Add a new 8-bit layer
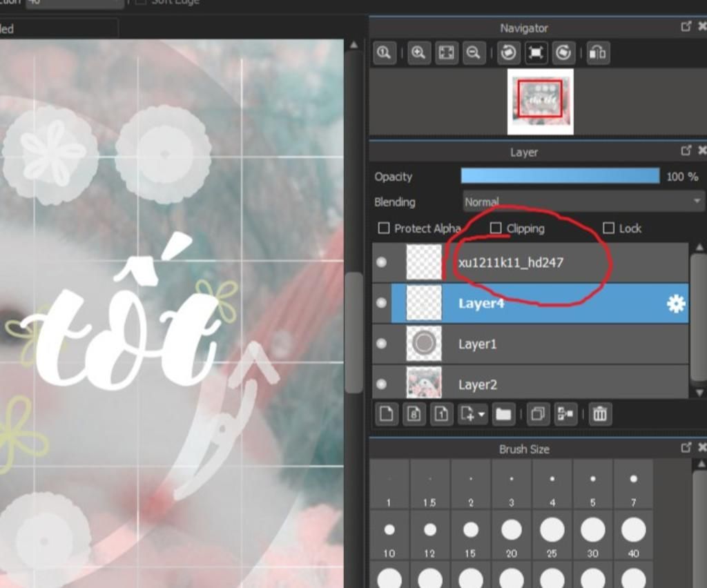The image size is (707, 588). [x=414, y=413]
